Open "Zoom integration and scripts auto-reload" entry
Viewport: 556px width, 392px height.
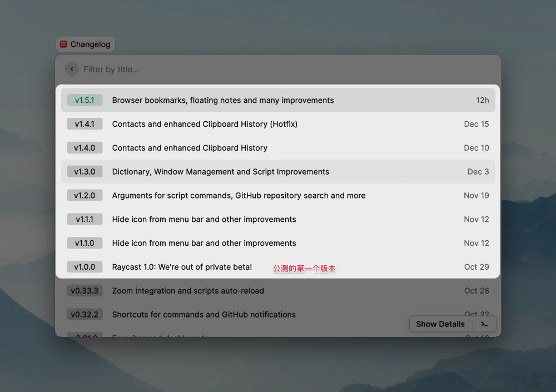tap(188, 291)
